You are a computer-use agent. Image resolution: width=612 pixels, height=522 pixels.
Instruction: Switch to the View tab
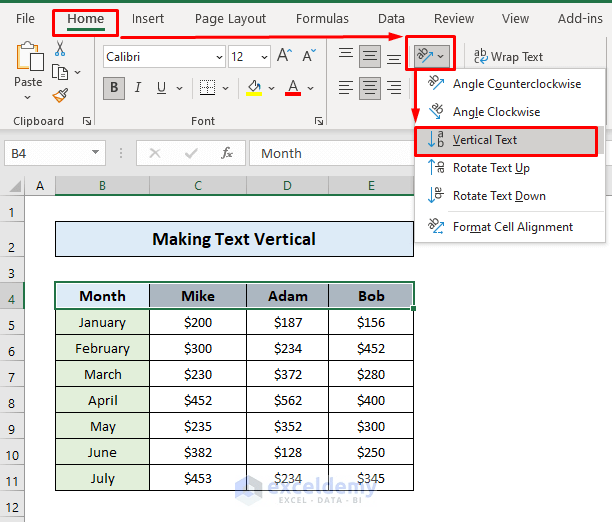[515, 18]
